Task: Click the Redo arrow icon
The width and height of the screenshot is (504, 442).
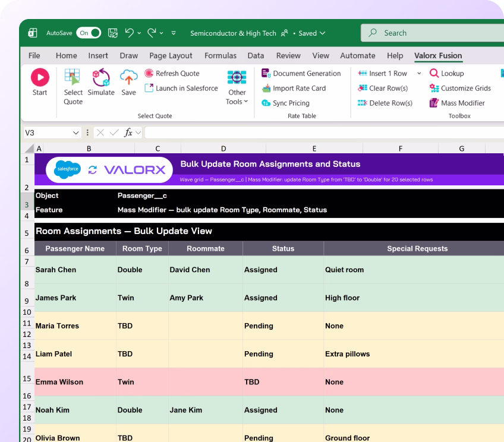Action: pos(152,33)
